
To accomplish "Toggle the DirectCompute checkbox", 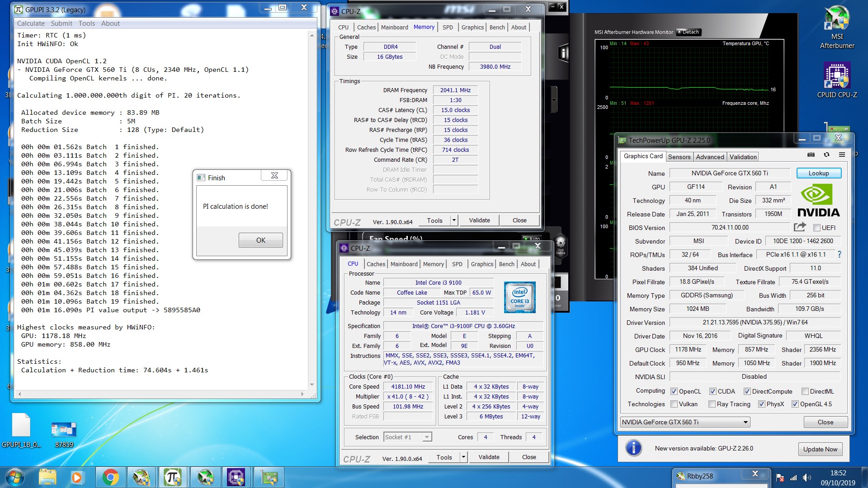I will tap(747, 391).
